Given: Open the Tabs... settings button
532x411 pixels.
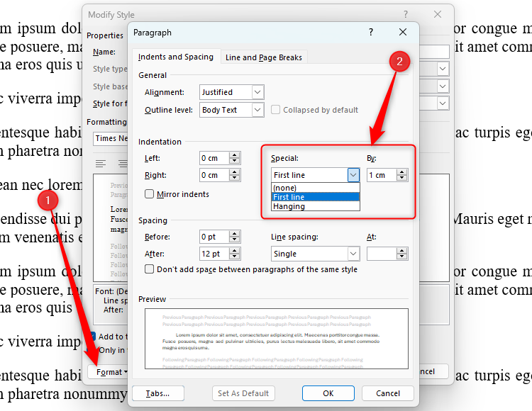Looking at the screenshot, I should [158, 393].
